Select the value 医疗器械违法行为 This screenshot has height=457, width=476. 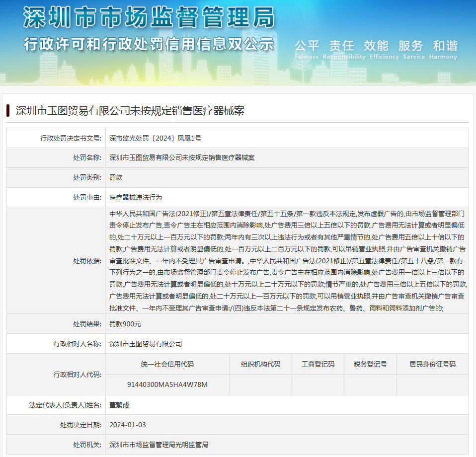(x=136, y=197)
